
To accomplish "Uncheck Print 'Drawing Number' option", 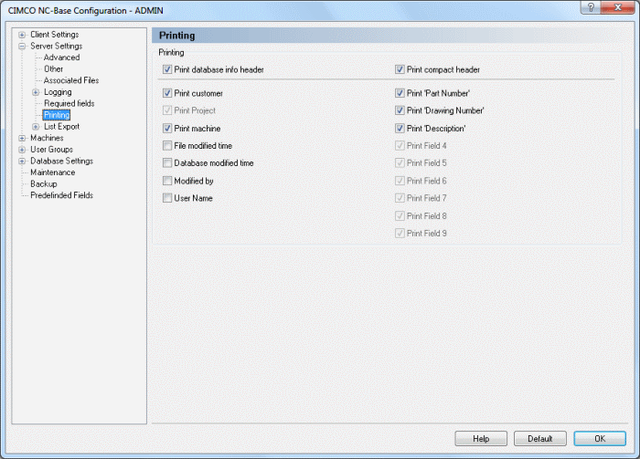I will tap(400, 110).
